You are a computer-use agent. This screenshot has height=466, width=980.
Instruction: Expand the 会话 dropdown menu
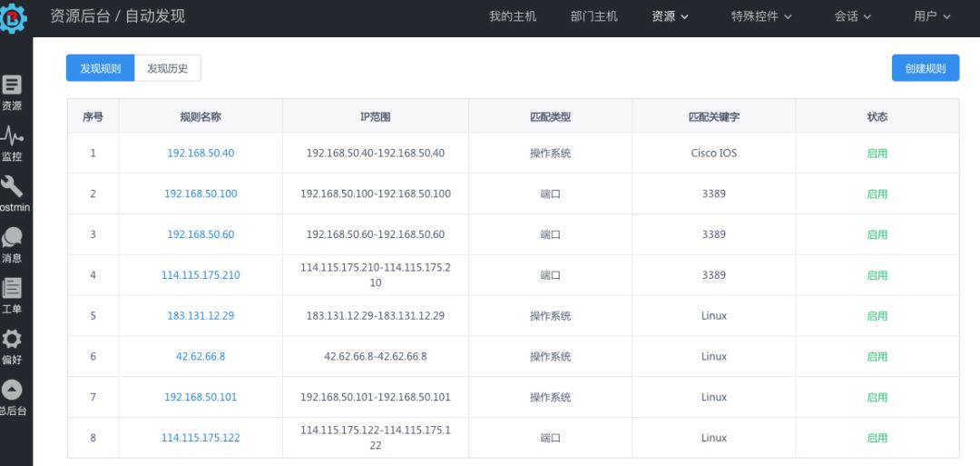pos(852,16)
